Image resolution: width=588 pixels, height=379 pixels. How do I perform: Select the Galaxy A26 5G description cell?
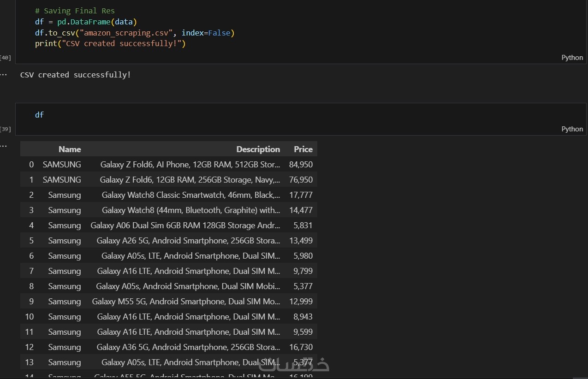tap(188, 241)
